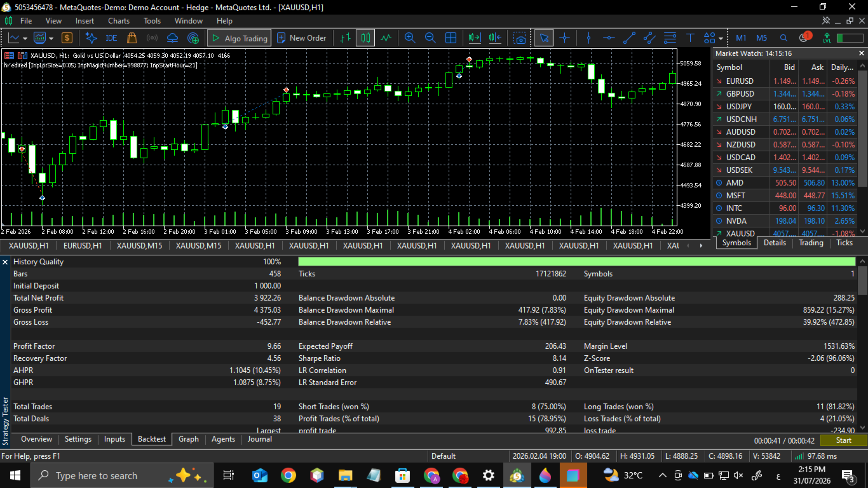Click the green History Quality progress bar
Screen dimensions: 868x488
point(577,262)
